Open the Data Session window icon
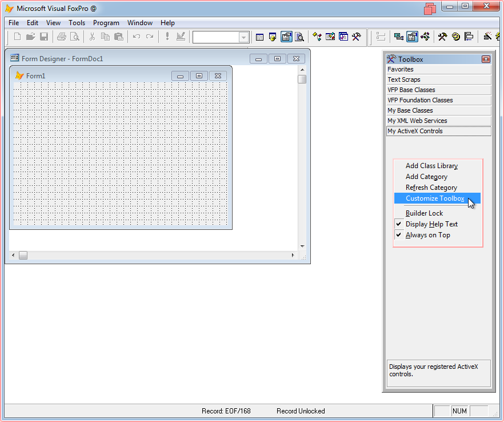The width and height of the screenshot is (504, 422). click(x=273, y=37)
